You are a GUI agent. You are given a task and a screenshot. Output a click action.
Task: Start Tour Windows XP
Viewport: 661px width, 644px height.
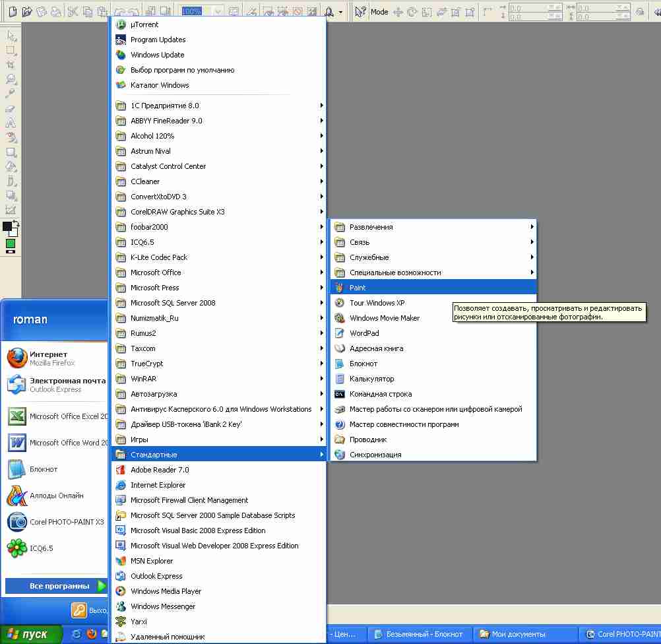point(433,303)
